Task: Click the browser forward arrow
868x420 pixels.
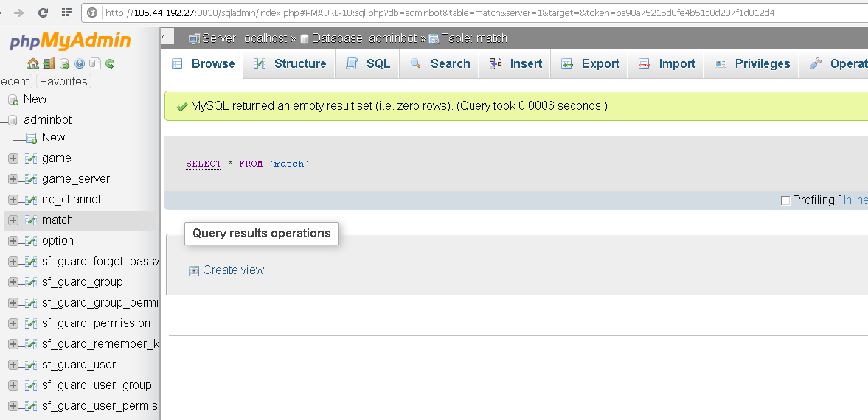Action: pyautogui.click(x=19, y=13)
